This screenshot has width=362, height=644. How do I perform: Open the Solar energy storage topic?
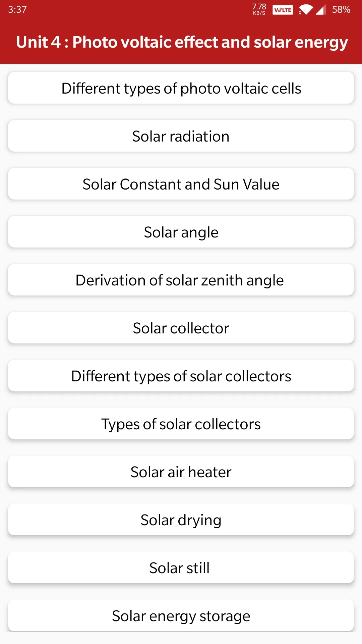click(181, 615)
